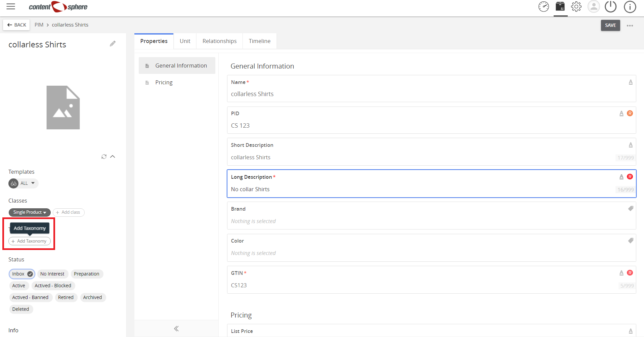This screenshot has width=644, height=337.
Task: Set status to Actived - Banned
Action: (x=30, y=297)
